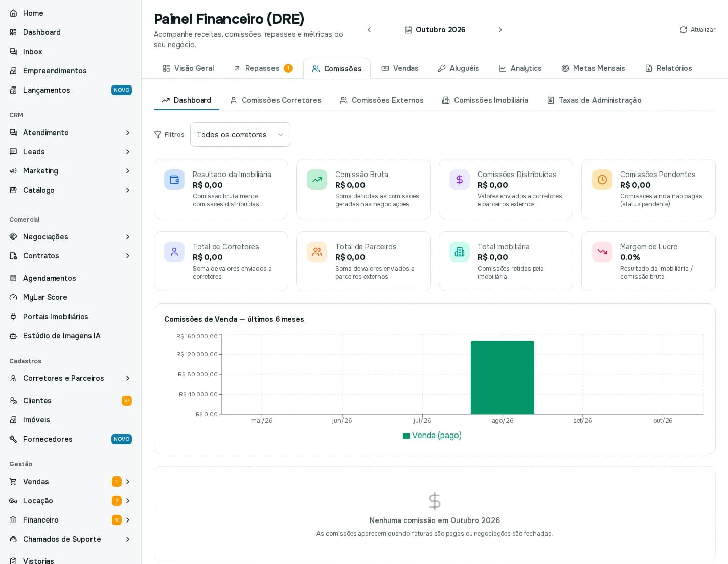Image resolution: width=728 pixels, height=564 pixels.
Task: Open the Aluguéis tab
Action: coord(459,68)
